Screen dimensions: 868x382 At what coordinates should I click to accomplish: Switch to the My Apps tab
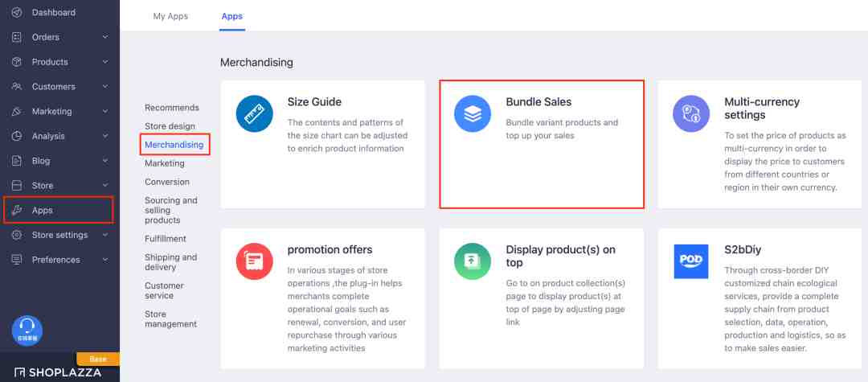[170, 16]
